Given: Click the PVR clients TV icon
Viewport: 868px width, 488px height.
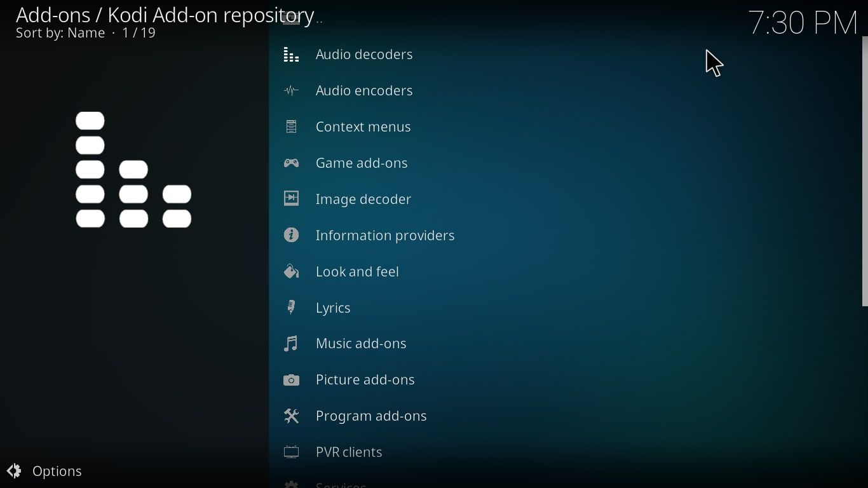Looking at the screenshot, I should [291, 452].
